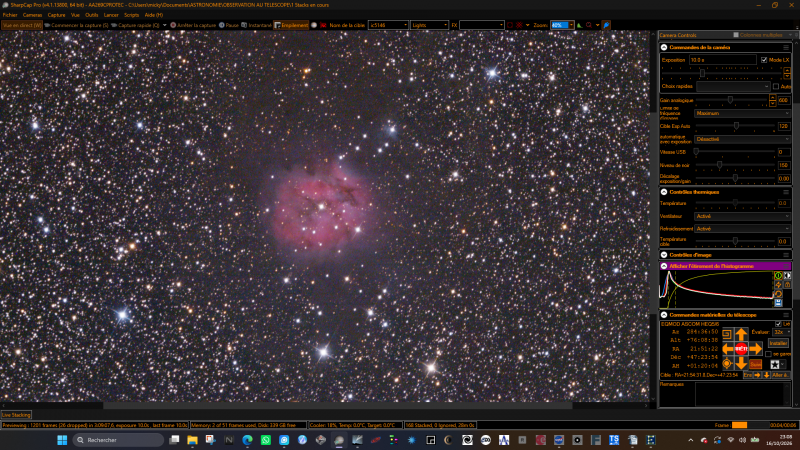Collapse the histogram stretch section

(664, 266)
